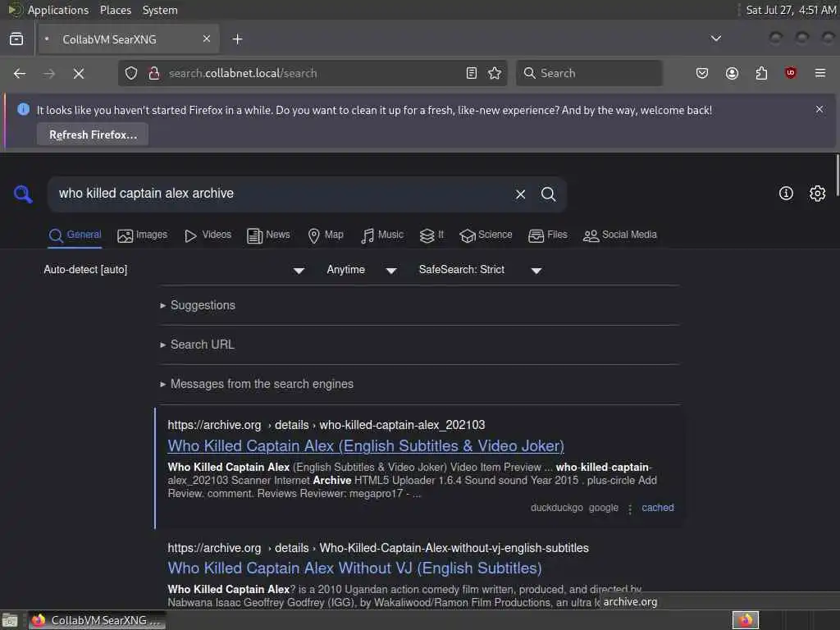Open the SearXNG about info icon
Viewport: 840px width, 630px height.
(786, 194)
